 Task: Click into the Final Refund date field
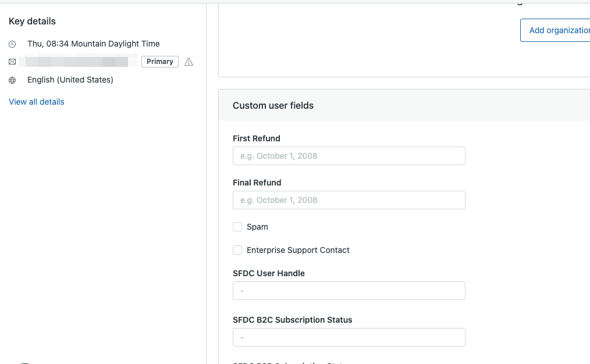(x=349, y=200)
